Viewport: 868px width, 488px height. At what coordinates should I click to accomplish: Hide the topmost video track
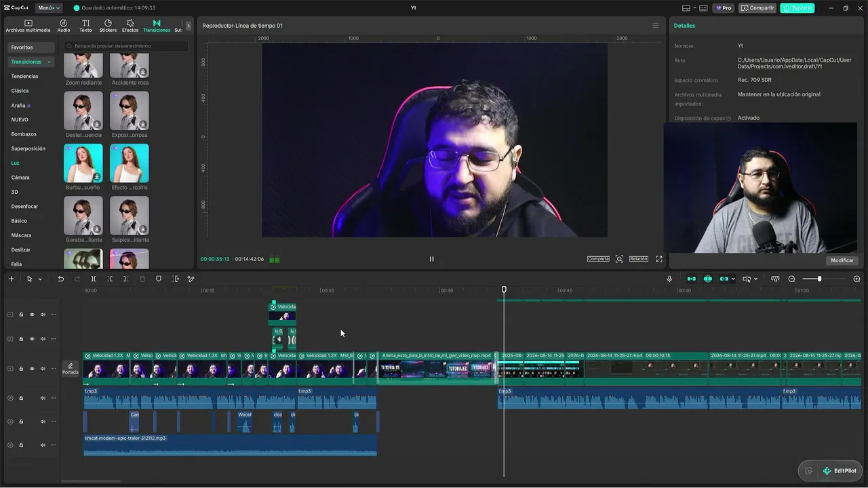(x=32, y=314)
